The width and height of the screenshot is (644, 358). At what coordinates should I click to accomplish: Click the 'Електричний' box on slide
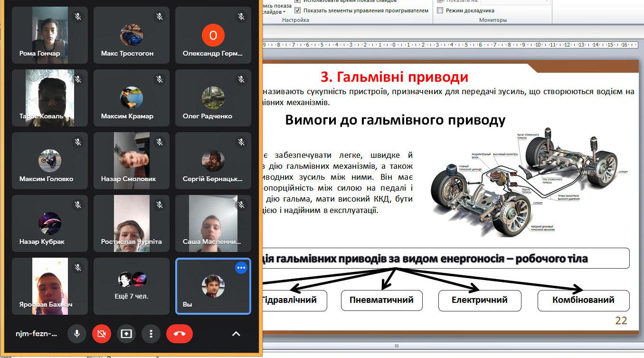[x=480, y=300]
